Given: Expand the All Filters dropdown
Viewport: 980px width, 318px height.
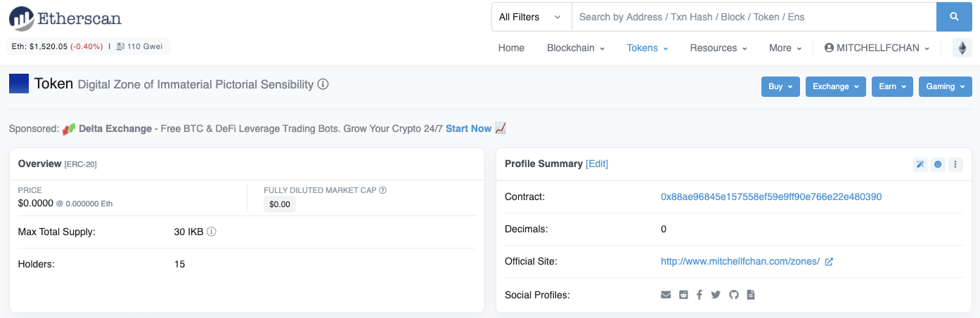Looking at the screenshot, I should (531, 17).
